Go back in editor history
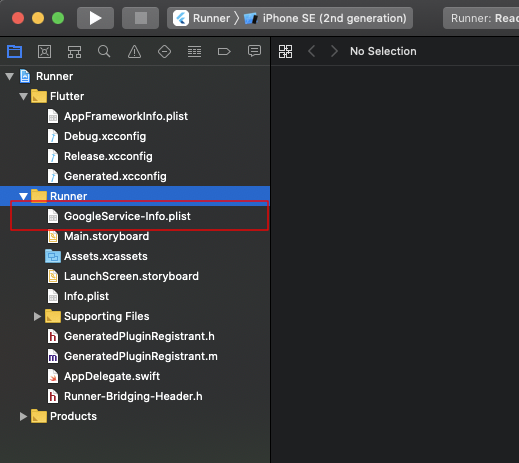 click(x=312, y=51)
